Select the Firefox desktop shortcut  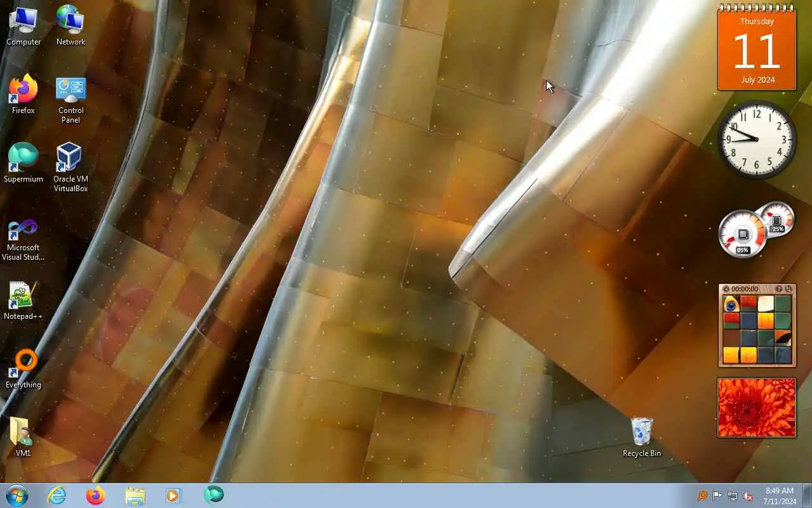point(23,94)
